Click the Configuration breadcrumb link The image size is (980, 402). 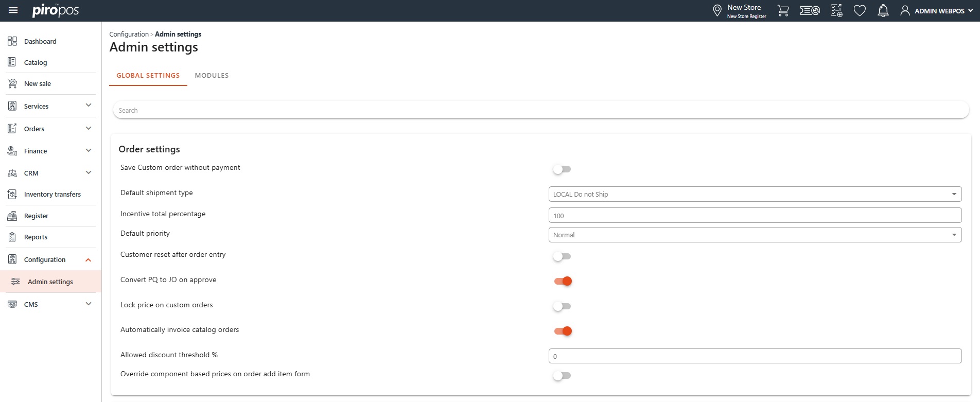click(x=129, y=34)
